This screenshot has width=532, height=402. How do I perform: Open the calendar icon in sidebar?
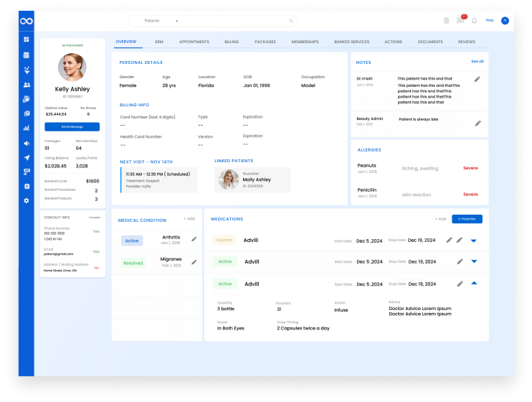tap(27, 55)
